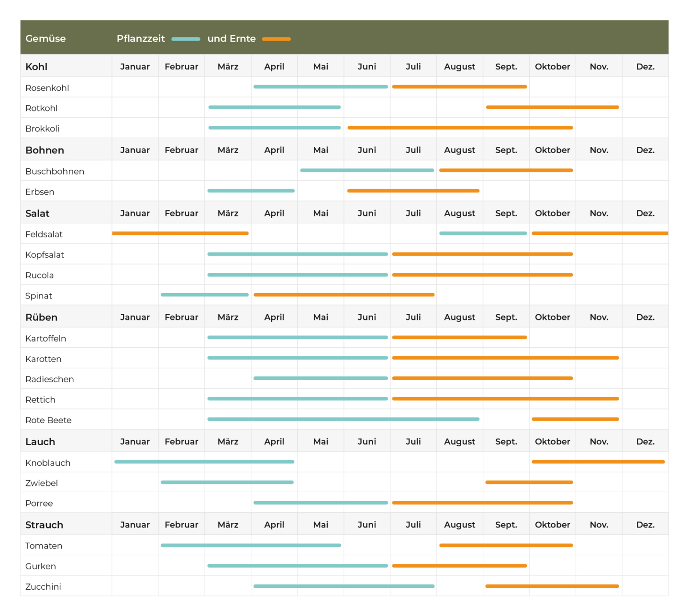Click Spinat orange harvest bar
Screen dimensions: 689x616
point(344,295)
